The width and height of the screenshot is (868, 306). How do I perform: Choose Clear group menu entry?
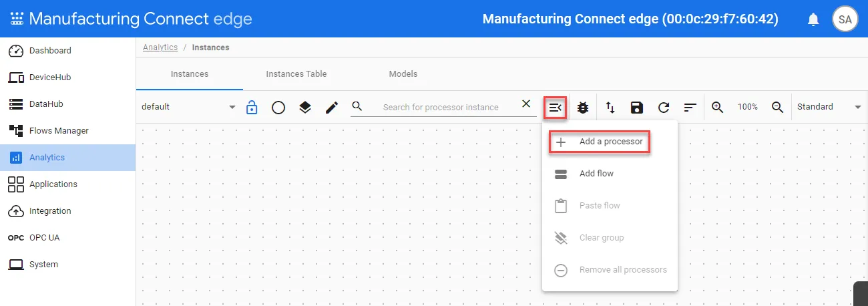(610, 238)
